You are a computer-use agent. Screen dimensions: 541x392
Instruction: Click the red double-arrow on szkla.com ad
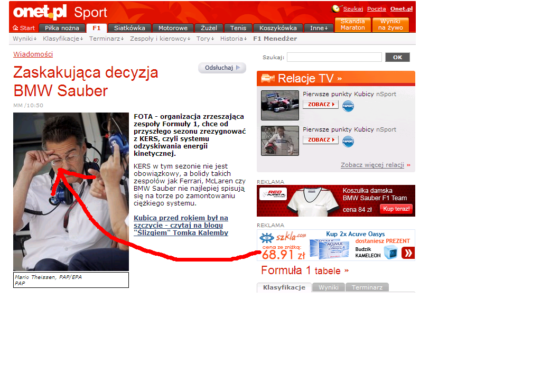point(408,253)
